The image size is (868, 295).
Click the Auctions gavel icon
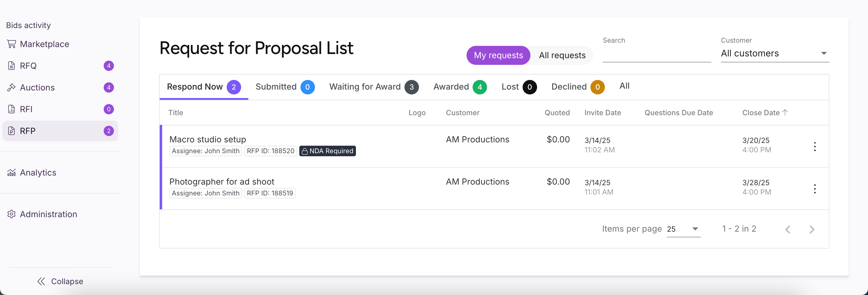pyautogui.click(x=11, y=87)
